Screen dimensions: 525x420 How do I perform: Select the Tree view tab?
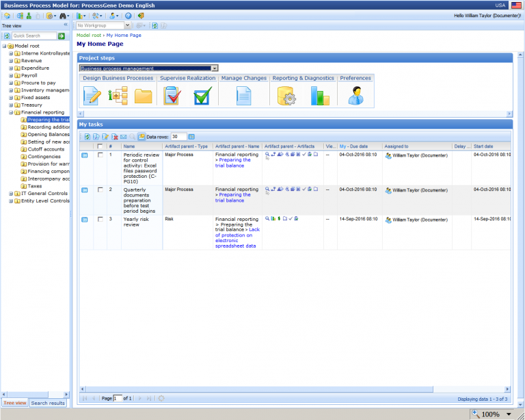15,403
